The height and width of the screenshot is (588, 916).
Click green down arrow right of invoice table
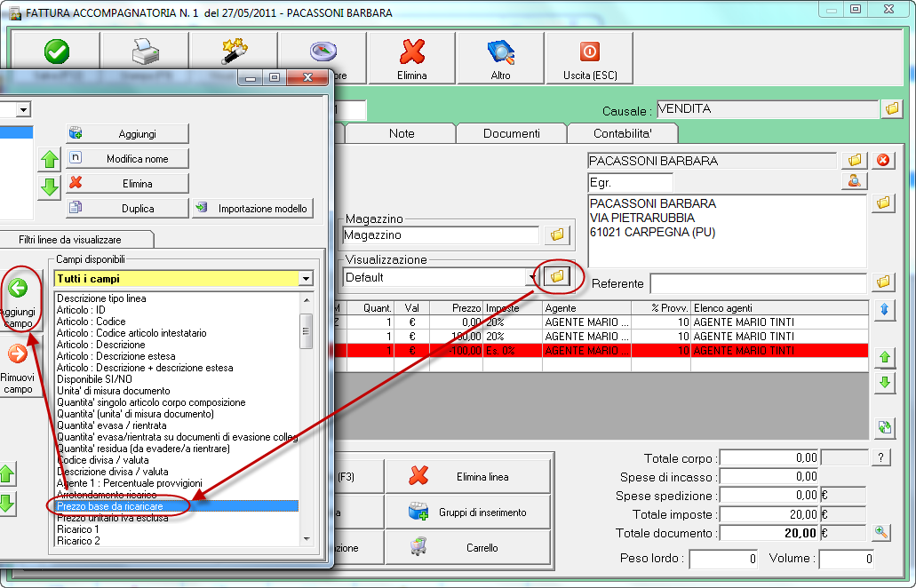[884, 383]
